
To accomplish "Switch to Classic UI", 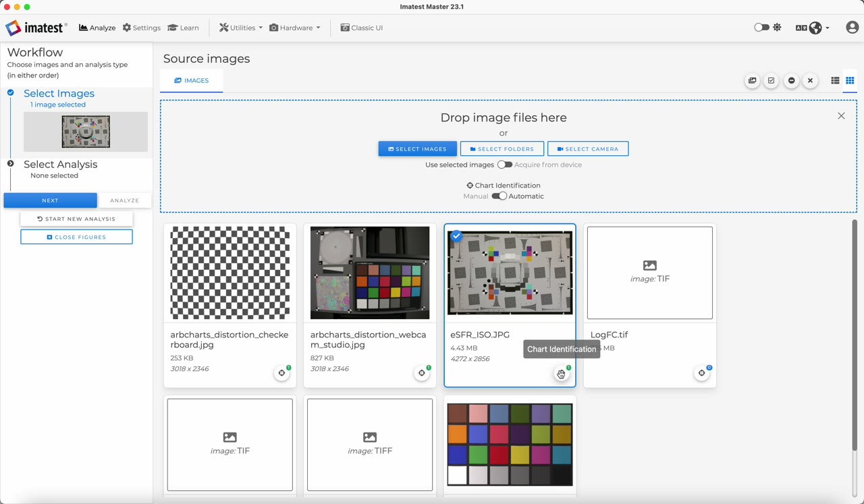I will coord(361,28).
